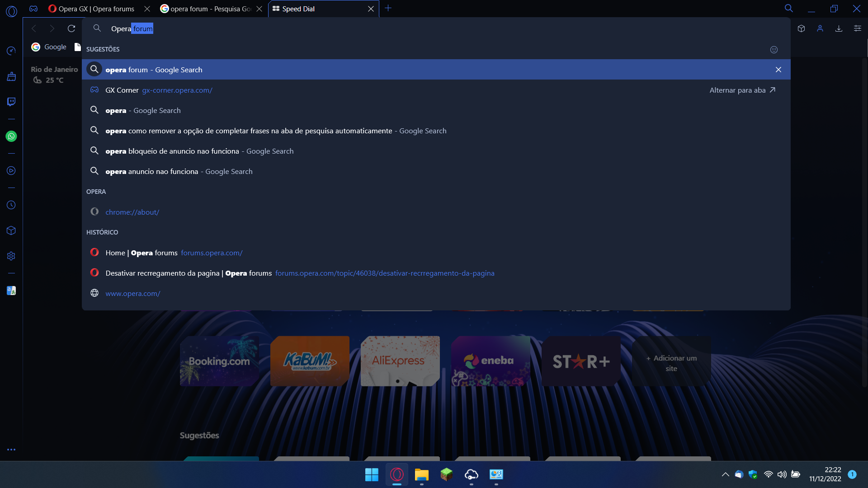Select 'opera bloqueio de anuncio nao funciona' suggestion
The image size is (868, 488).
tap(436, 151)
